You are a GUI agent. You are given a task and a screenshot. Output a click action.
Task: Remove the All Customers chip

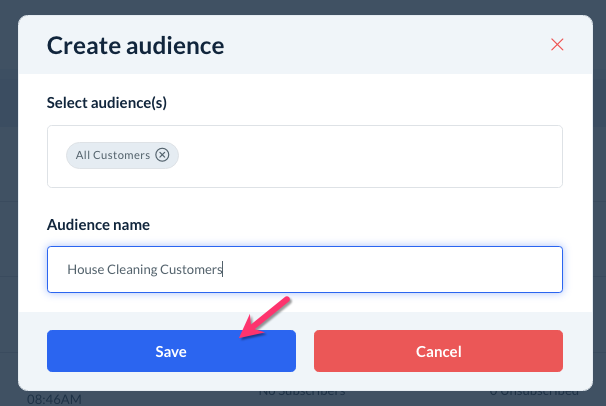(x=163, y=155)
